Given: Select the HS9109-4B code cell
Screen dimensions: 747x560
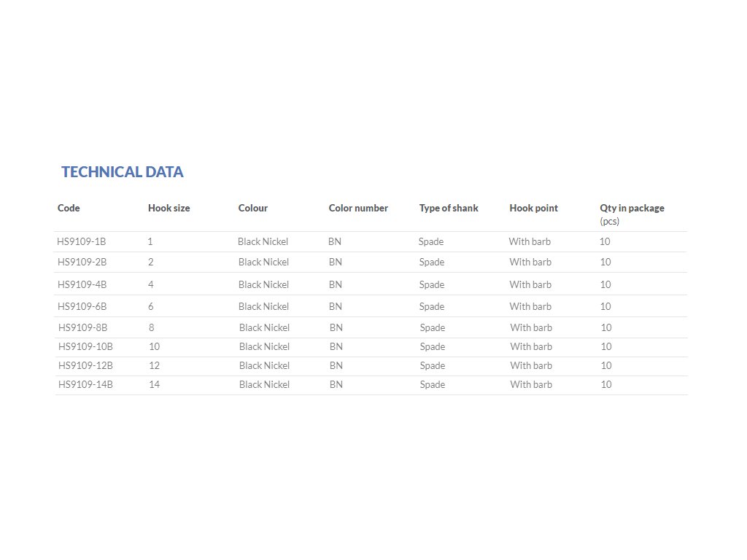Looking at the screenshot, I should (82, 284).
